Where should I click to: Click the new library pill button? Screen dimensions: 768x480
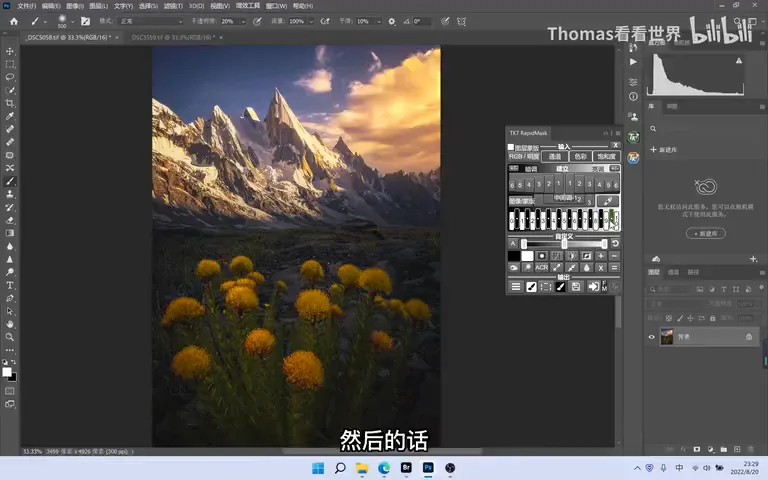(705, 233)
